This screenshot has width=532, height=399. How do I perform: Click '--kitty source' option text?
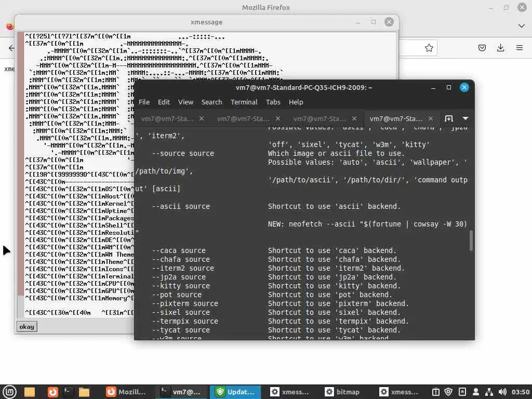[180, 286]
